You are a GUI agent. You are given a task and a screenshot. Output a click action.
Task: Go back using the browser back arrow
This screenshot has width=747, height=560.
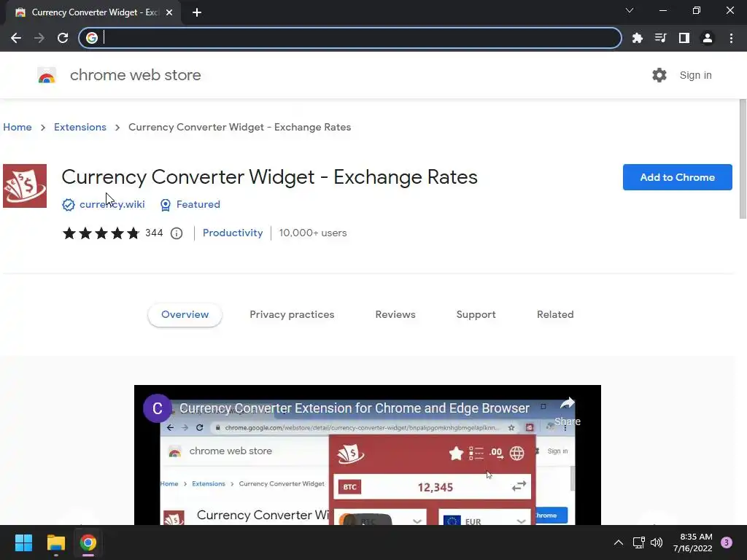pos(16,38)
